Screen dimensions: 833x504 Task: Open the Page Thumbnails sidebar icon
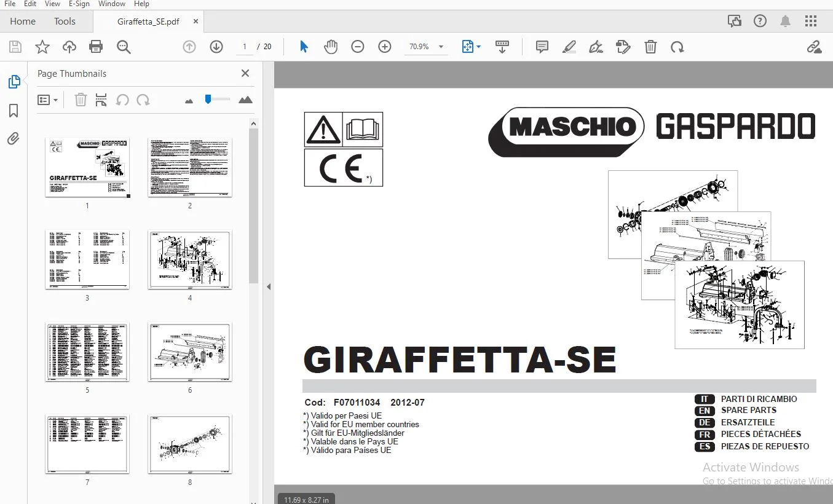coord(14,82)
